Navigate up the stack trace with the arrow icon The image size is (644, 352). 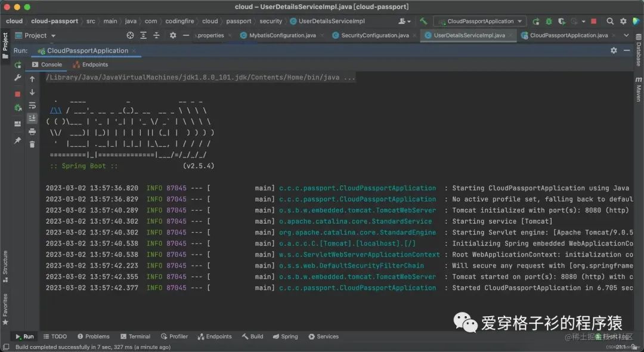point(32,78)
